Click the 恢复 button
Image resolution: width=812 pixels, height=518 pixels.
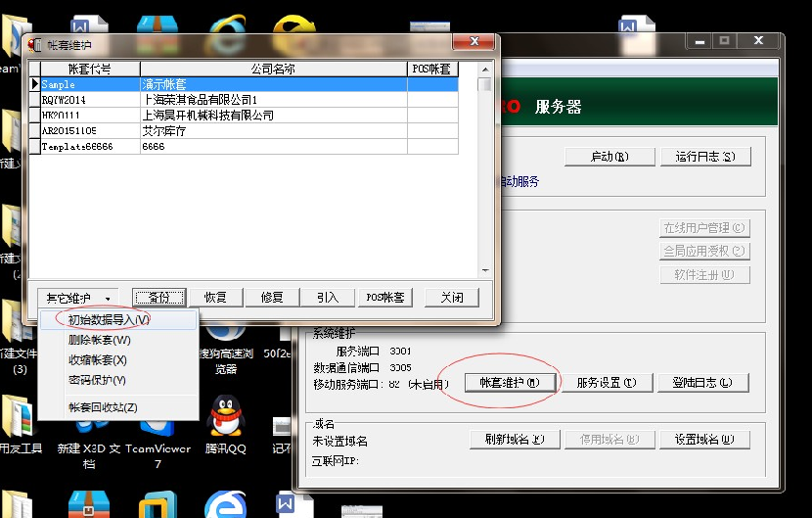click(215, 298)
